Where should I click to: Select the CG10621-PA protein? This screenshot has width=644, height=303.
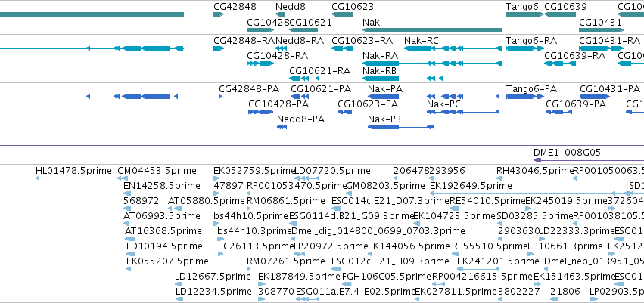point(300,97)
